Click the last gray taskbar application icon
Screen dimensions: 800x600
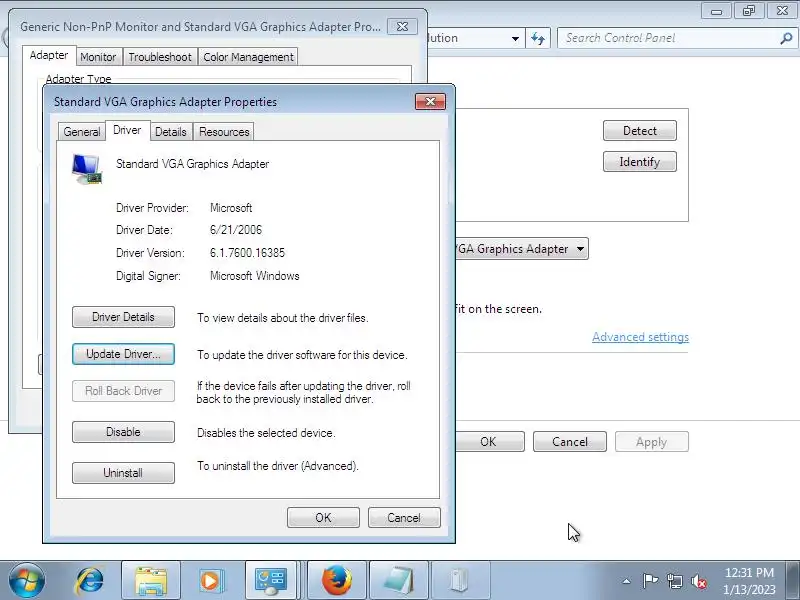pyautogui.click(x=461, y=581)
